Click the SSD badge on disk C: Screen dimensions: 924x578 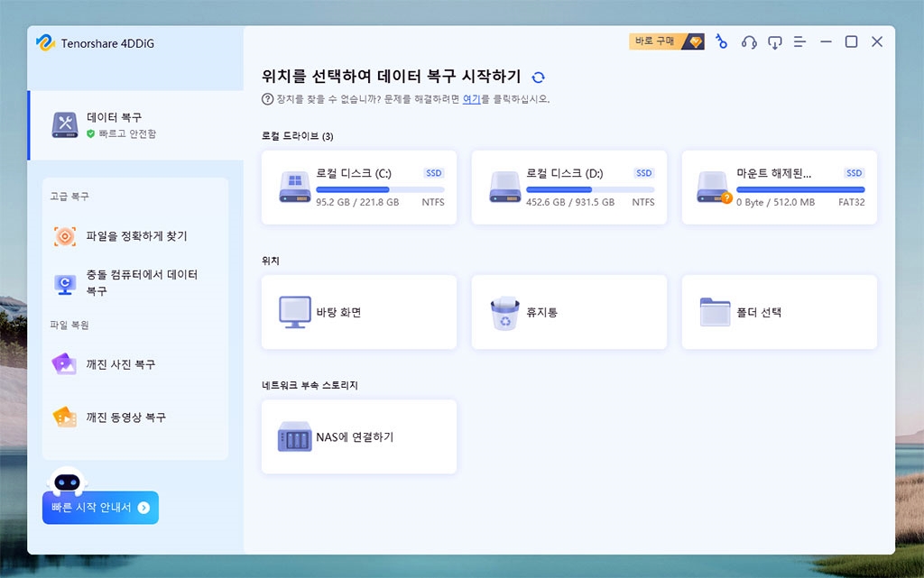[434, 173]
